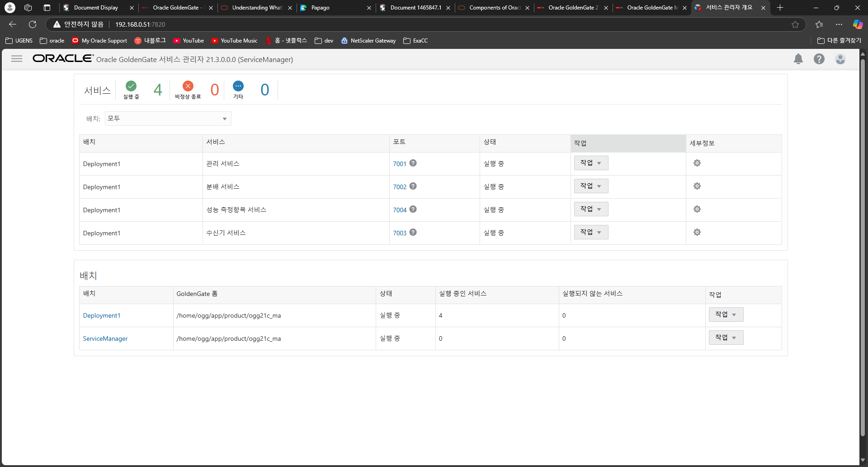868x467 pixels.
Task: Open the oracle bookmarks folder
Action: click(x=52, y=41)
